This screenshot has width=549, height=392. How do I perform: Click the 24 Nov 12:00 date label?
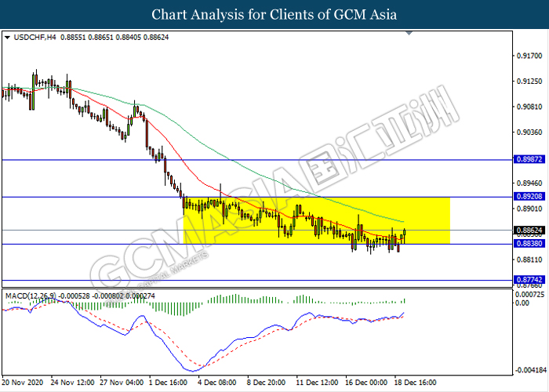tap(72, 383)
